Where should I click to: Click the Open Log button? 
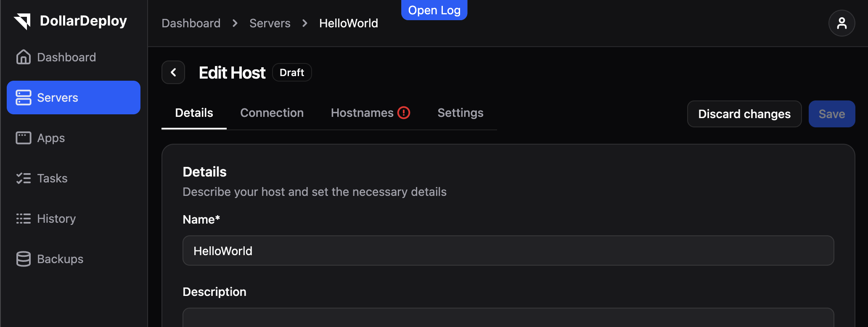pos(434,10)
